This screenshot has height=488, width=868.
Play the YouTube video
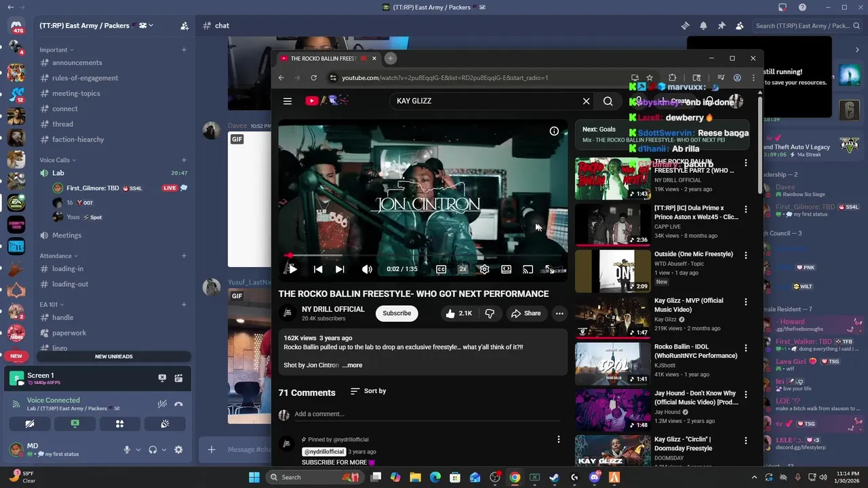293,269
